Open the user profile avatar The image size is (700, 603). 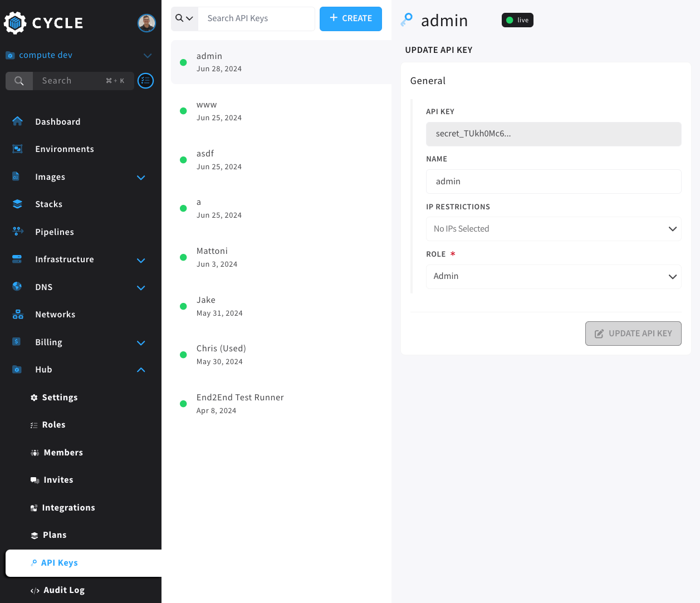tap(146, 23)
